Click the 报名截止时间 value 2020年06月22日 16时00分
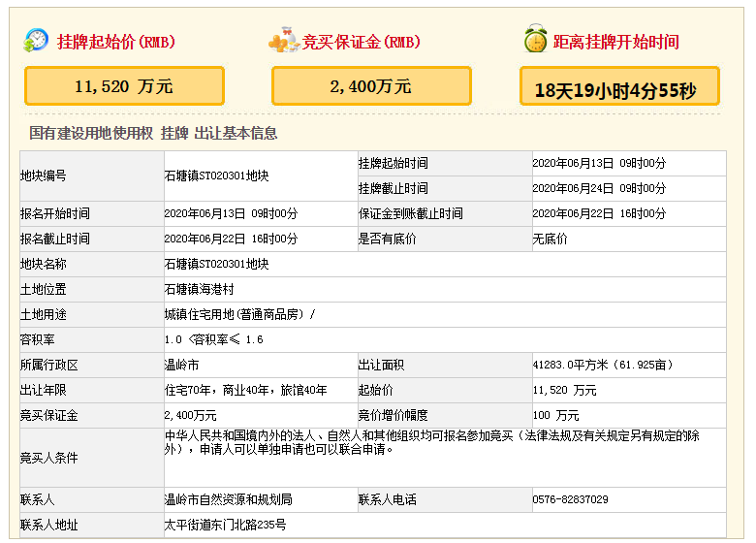756x543 pixels. (231, 239)
